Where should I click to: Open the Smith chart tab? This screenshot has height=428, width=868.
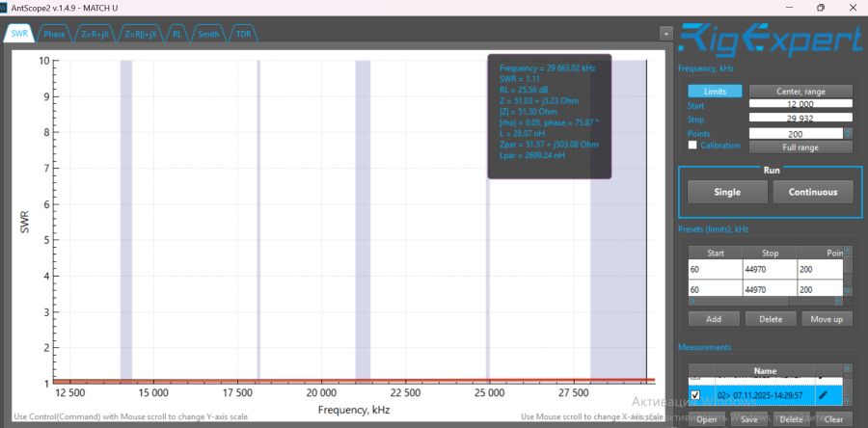pyautogui.click(x=207, y=34)
